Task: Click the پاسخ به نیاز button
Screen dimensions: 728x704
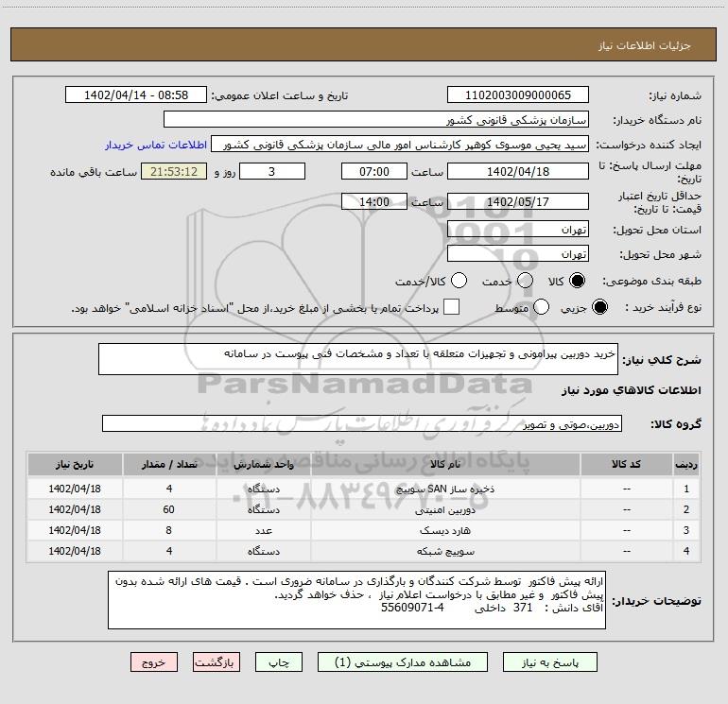Action: point(550,662)
